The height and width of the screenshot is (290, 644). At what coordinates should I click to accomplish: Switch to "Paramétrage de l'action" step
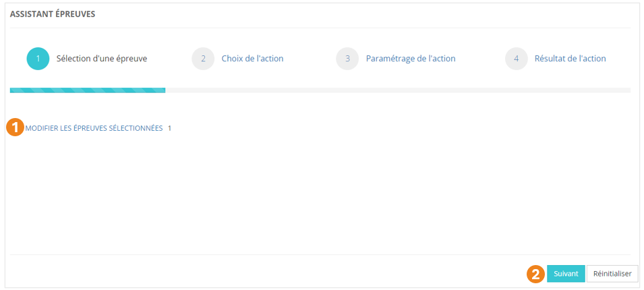pos(411,59)
